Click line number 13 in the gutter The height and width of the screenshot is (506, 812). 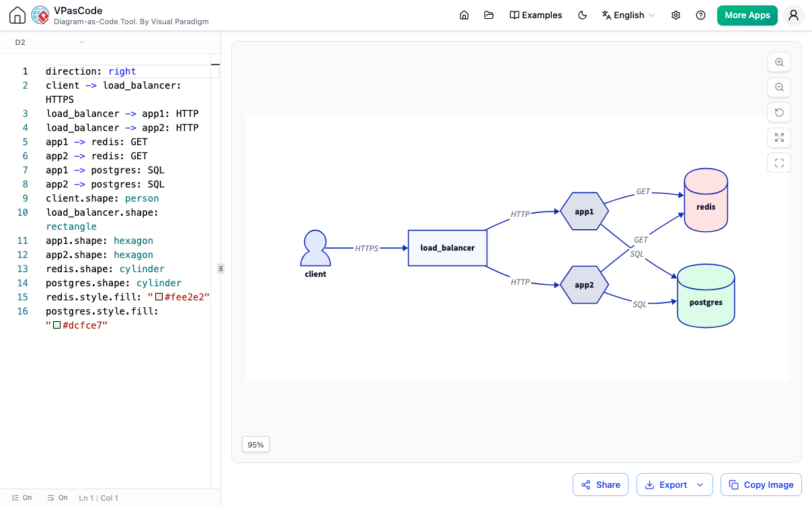(23, 269)
